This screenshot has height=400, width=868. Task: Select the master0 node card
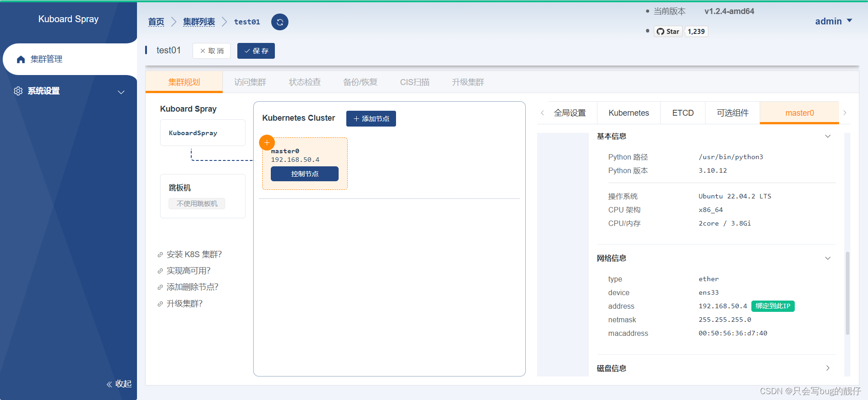click(305, 163)
